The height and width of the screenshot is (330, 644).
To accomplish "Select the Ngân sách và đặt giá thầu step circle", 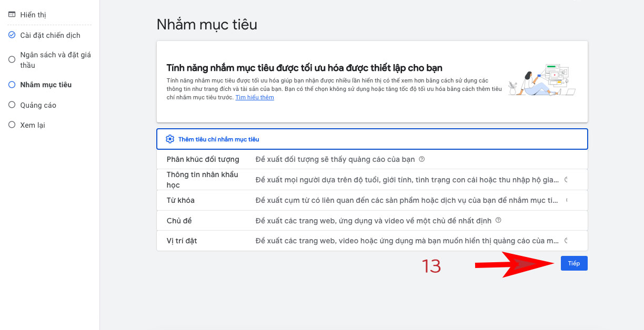I will point(12,59).
